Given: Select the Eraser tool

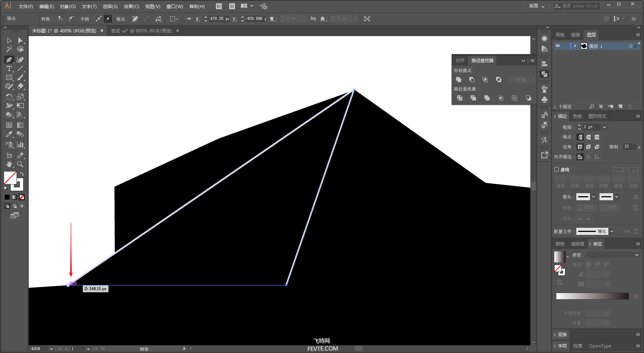Looking at the screenshot, I should pos(20,87).
